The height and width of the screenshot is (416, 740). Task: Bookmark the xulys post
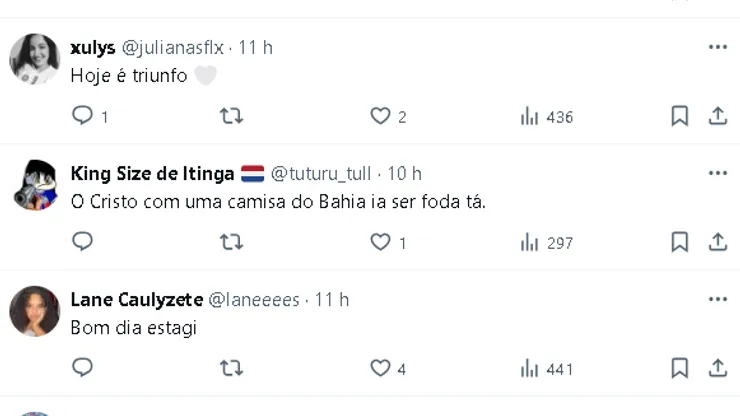coord(679,116)
